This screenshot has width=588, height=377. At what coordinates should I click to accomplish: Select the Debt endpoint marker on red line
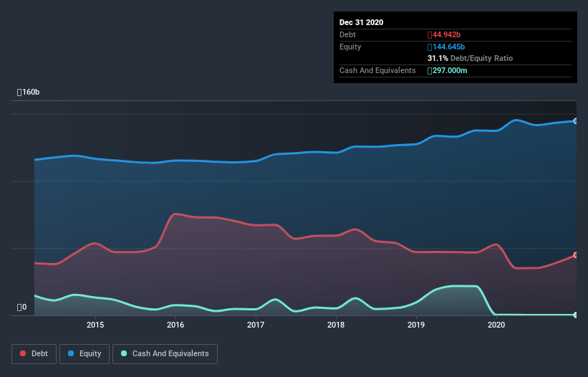[576, 255]
